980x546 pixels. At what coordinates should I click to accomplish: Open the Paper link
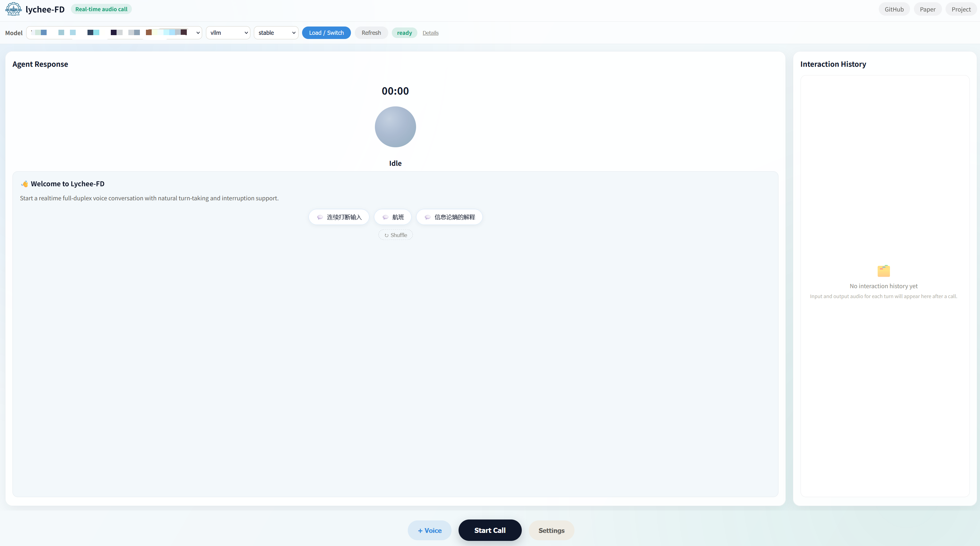click(927, 9)
